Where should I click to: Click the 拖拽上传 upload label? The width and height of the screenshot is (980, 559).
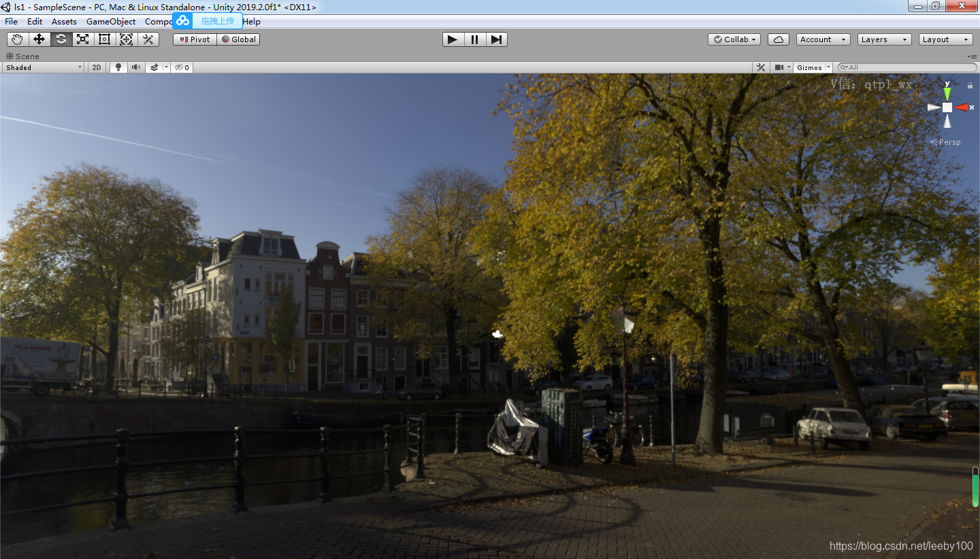coord(217,21)
